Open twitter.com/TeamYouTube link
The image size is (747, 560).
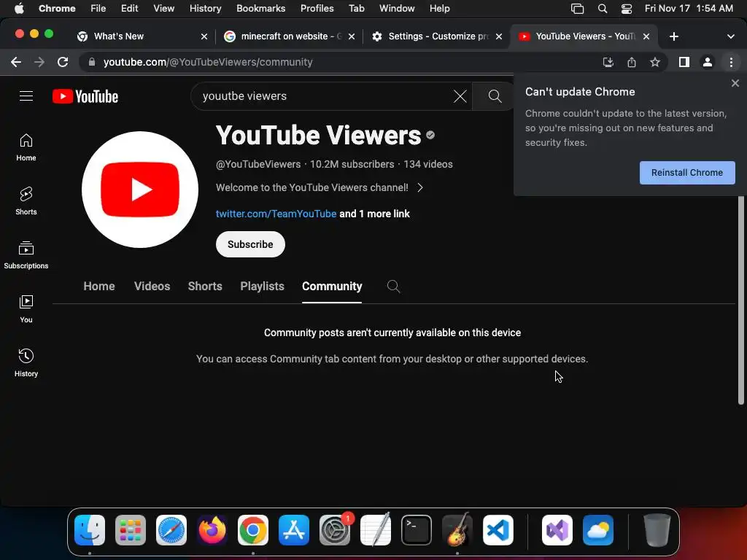pos(276,214)
